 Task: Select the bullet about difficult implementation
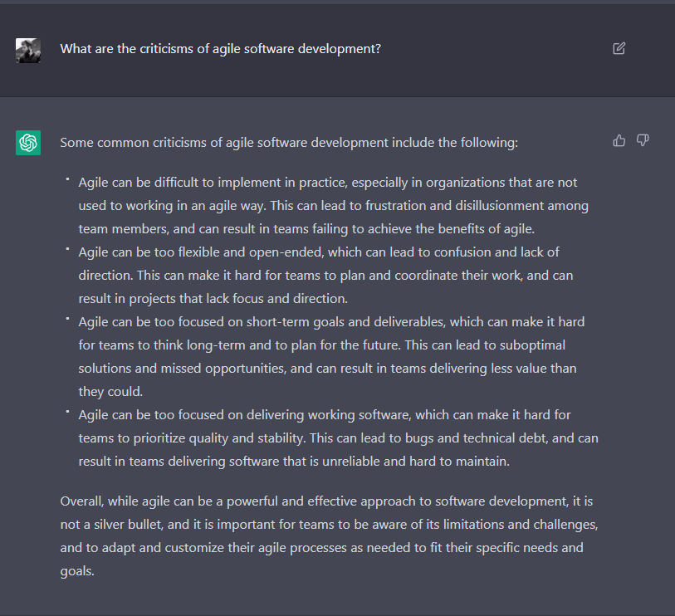click(x=332, y=205)
